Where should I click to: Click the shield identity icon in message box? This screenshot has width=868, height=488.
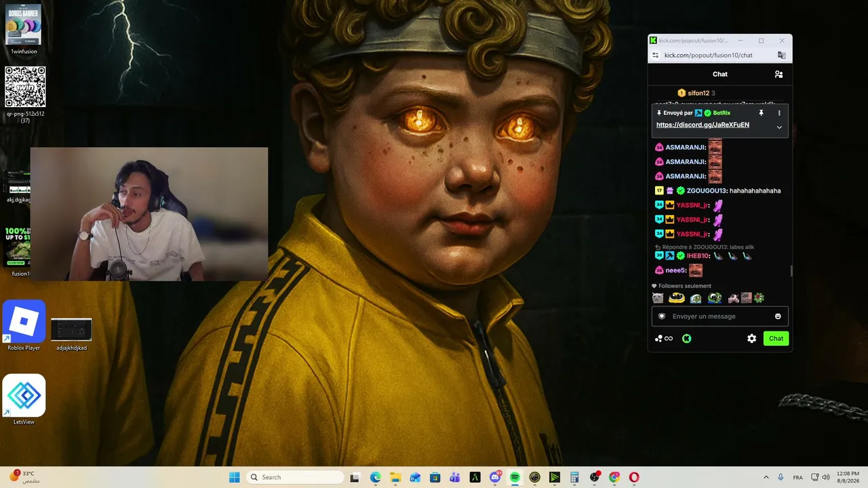[662, 317]
